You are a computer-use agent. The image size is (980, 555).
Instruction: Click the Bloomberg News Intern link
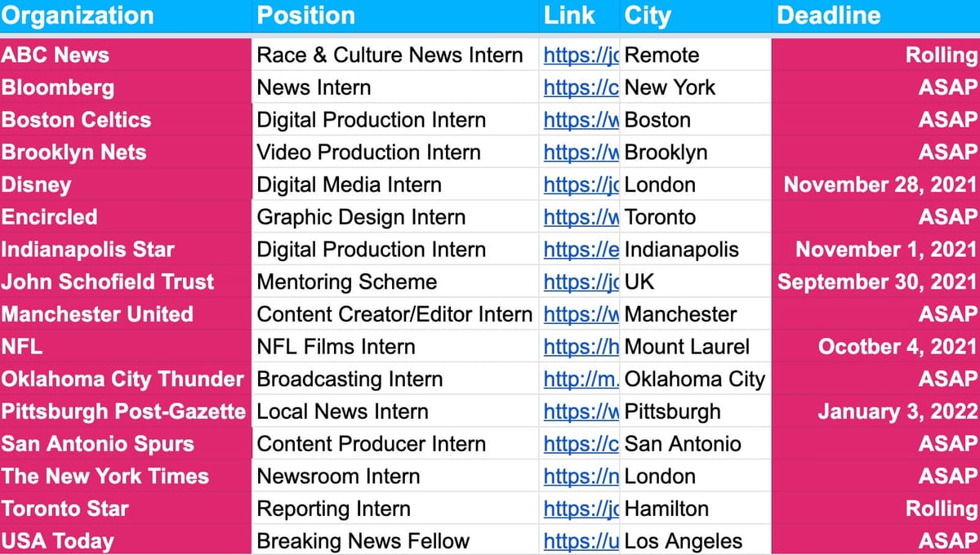[580, 87]
